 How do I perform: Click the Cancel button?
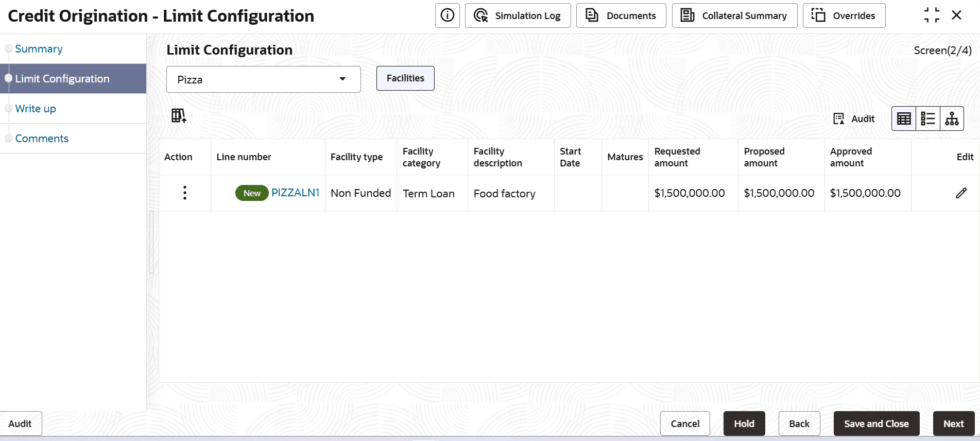coord(685,423)
